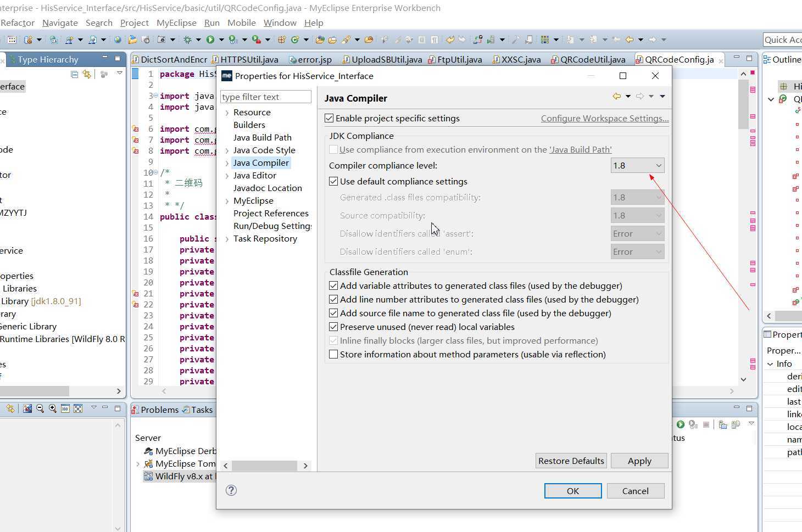Image resolution: width=802 pixels, height=532 pixels.
Task: Click the fit-to-window icon in lower-left panel
Action: (78, 408)
